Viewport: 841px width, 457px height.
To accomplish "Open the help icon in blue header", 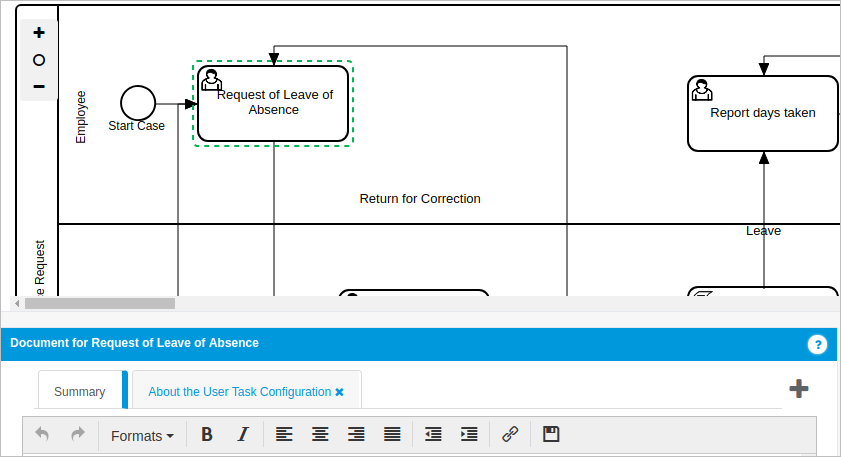I will point(818,345).
